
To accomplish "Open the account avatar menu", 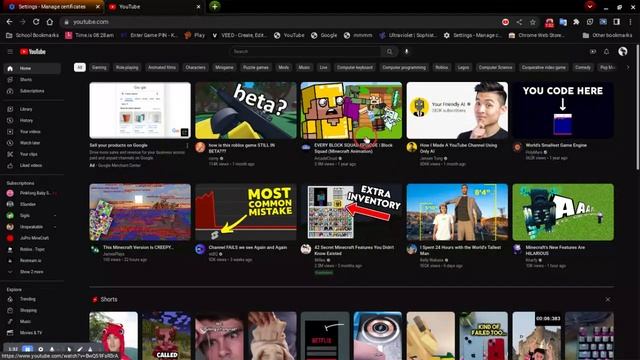I will tap(622, 51).
